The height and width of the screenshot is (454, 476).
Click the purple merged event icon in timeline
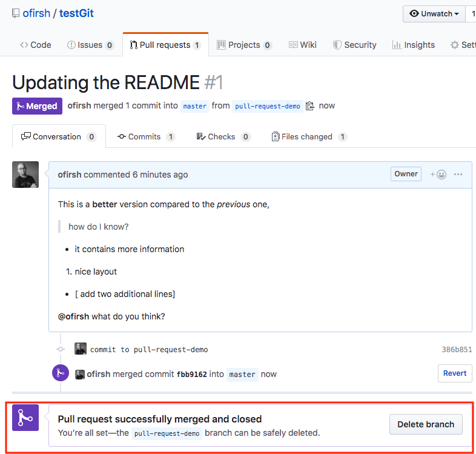click(x=61, y=373)
